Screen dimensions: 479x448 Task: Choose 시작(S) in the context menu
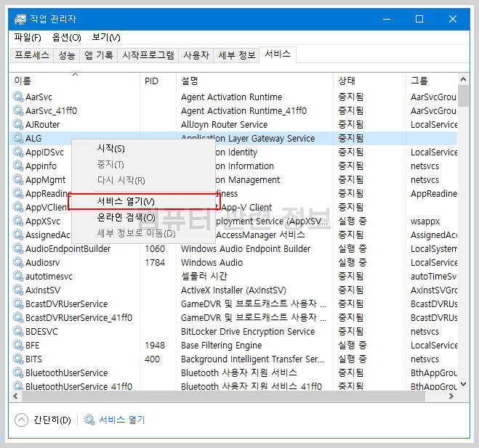[142, 149]
